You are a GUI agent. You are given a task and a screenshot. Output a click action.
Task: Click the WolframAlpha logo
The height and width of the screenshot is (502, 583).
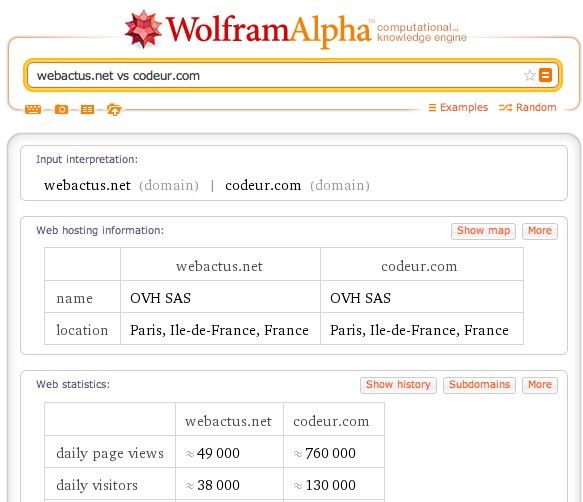[248, 30]
